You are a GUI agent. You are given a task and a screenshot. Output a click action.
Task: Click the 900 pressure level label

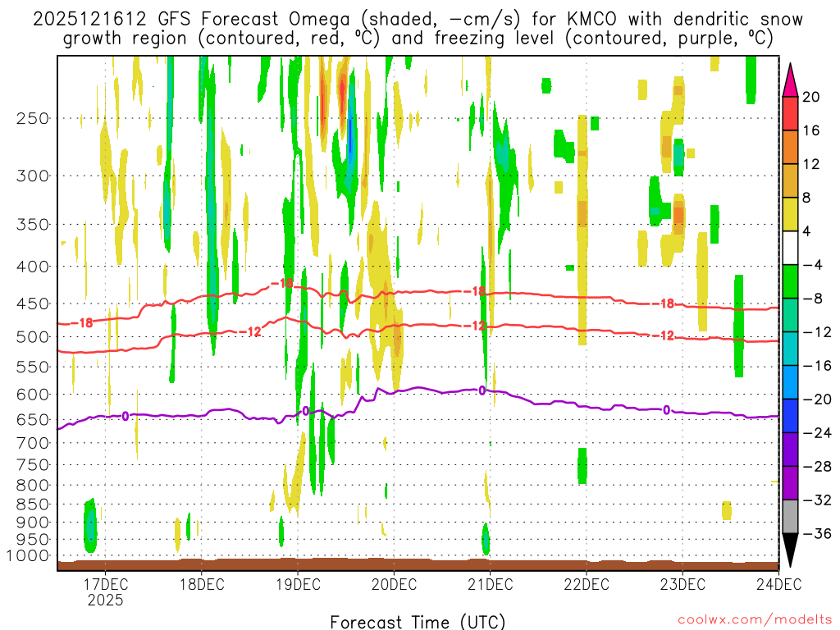click(x=32, y=522)
